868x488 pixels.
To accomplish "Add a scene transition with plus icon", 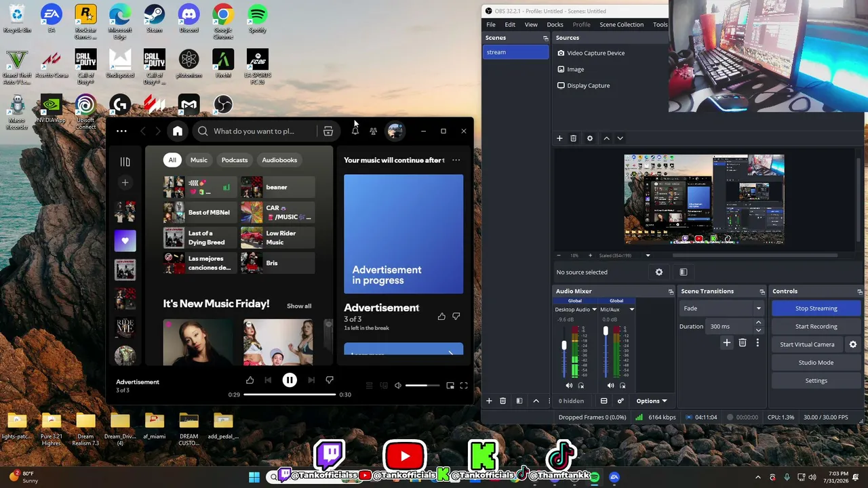I will [x=727, y=343].
